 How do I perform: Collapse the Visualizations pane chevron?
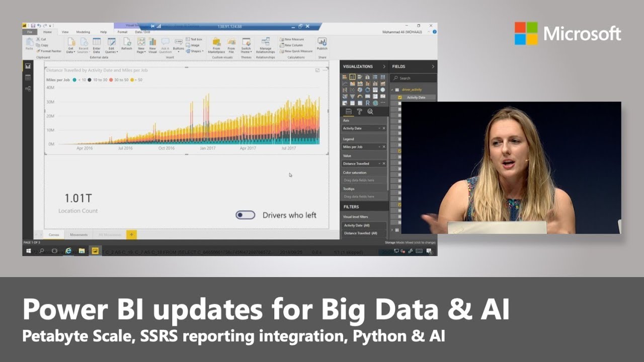(384, 66)
